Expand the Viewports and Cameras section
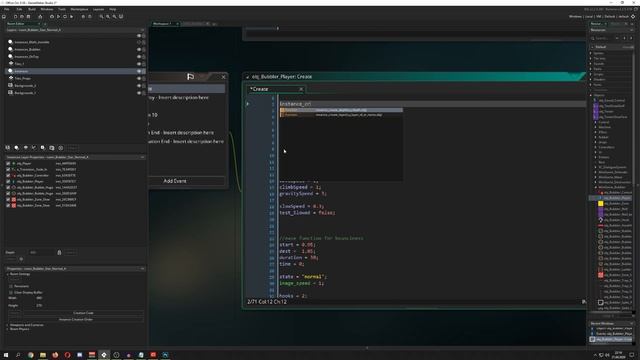The width and height of the screenshot is (640, 360). click(x=7, y=325)
